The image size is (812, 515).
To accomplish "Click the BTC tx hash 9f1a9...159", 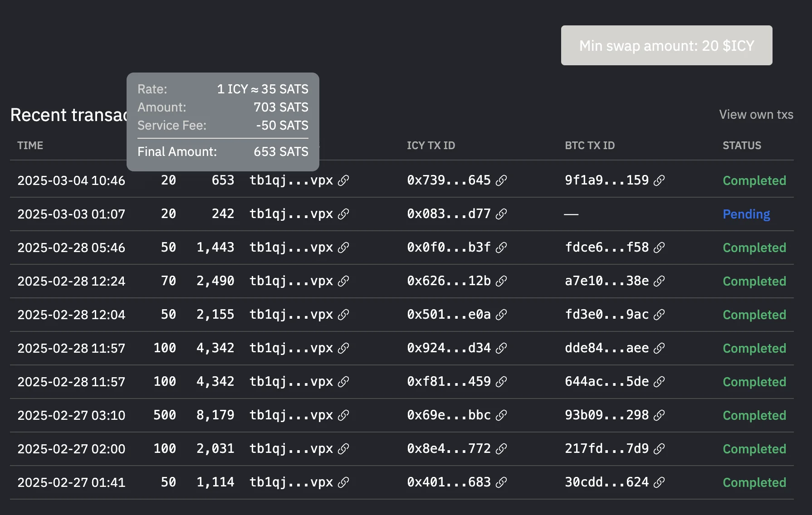I will tap(607, 180).
